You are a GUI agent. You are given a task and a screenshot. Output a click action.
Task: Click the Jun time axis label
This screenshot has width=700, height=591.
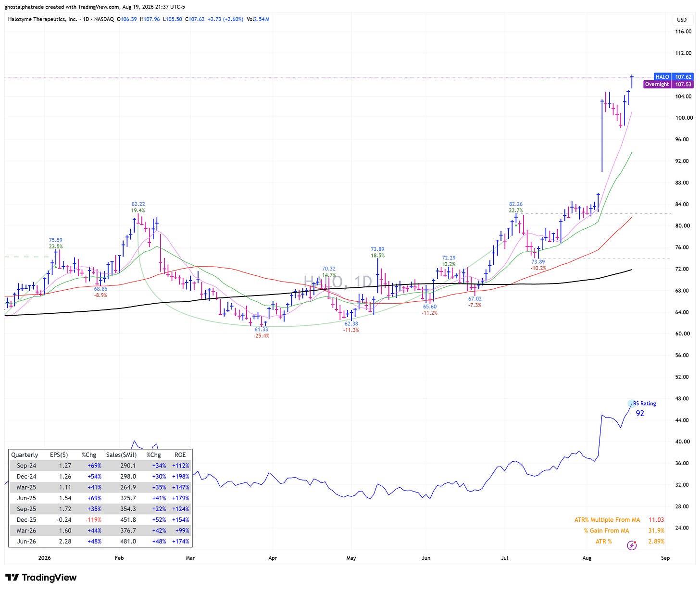(x=426, y=558)
